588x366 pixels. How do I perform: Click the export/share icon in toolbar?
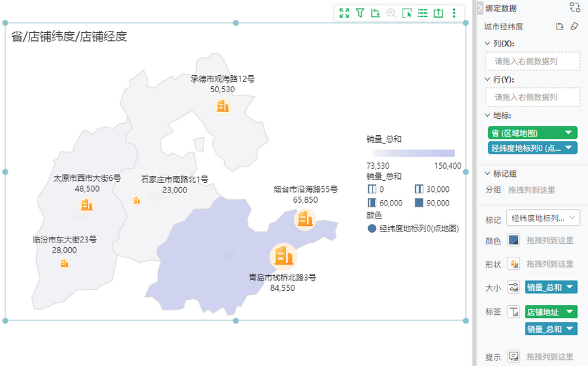tap(438, 13)
